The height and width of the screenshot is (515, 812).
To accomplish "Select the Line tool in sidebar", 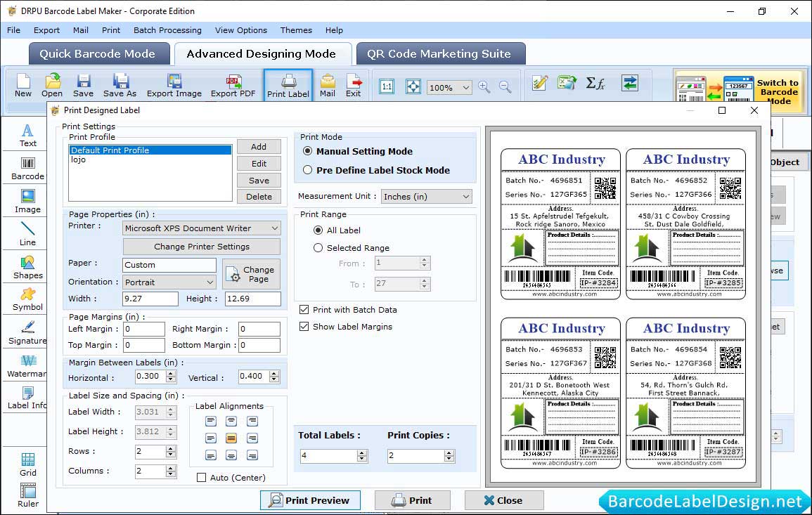I will click(x=27, y=235).
